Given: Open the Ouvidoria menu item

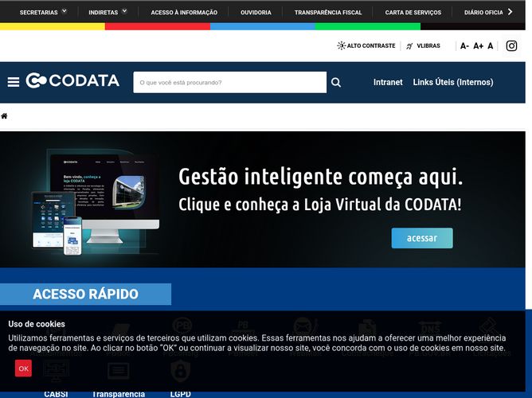Looking at the screenshot, I should pos(256,13).
